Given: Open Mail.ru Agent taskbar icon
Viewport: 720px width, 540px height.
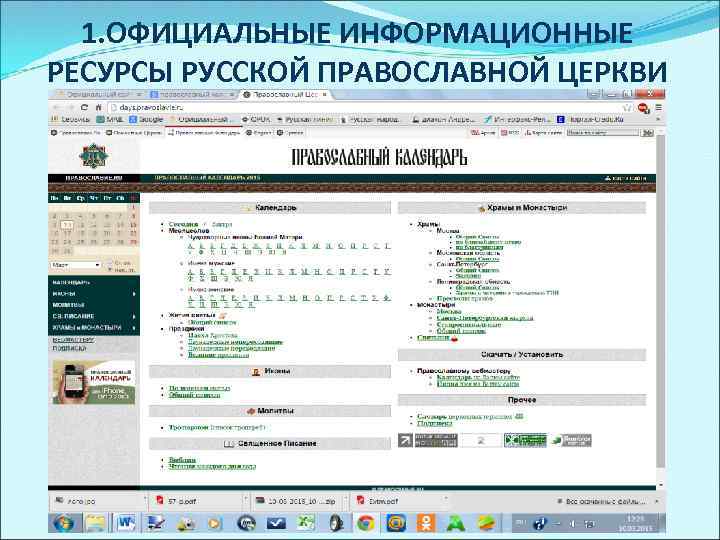Looking at the screenshot, I should 396,523.
